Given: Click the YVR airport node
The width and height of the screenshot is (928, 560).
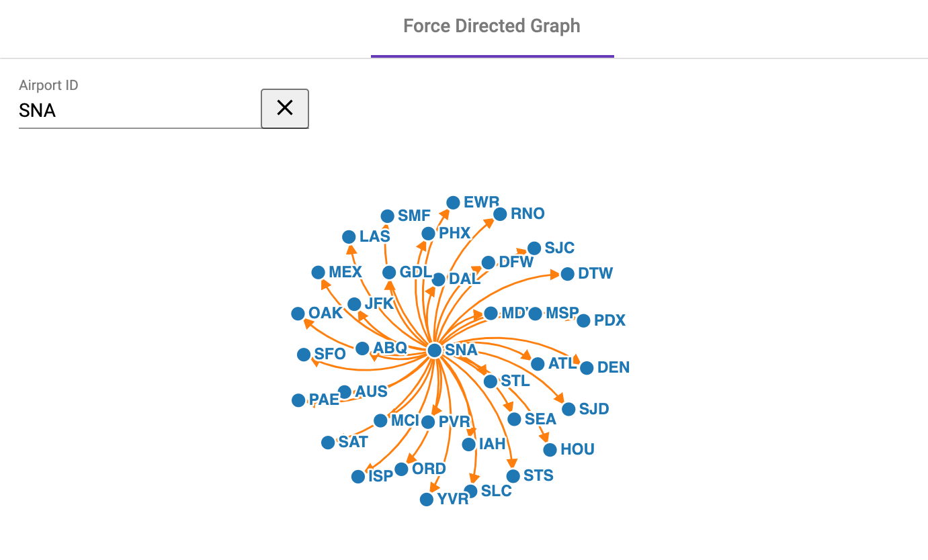Looking at the screenshot, I should 426,500.
